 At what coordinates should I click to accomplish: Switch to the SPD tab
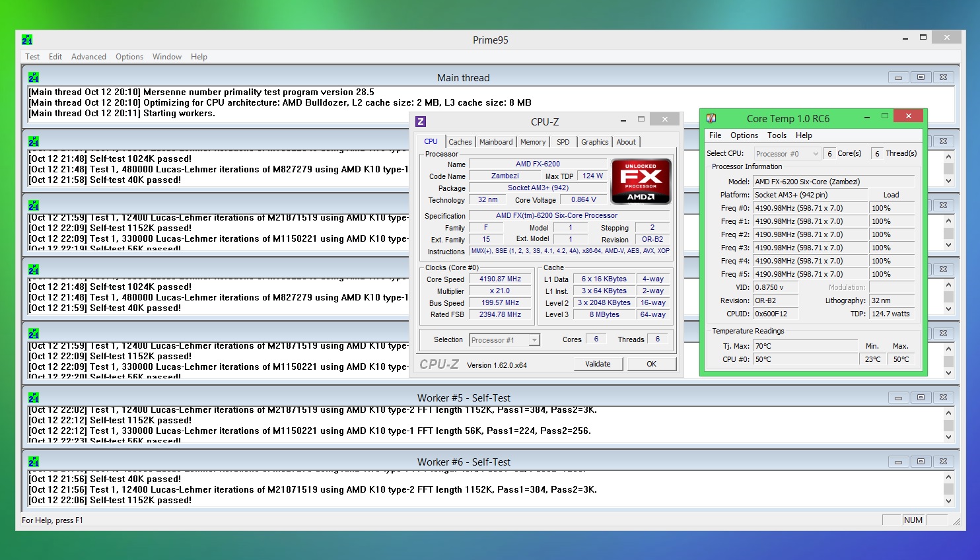pos(563,142)
